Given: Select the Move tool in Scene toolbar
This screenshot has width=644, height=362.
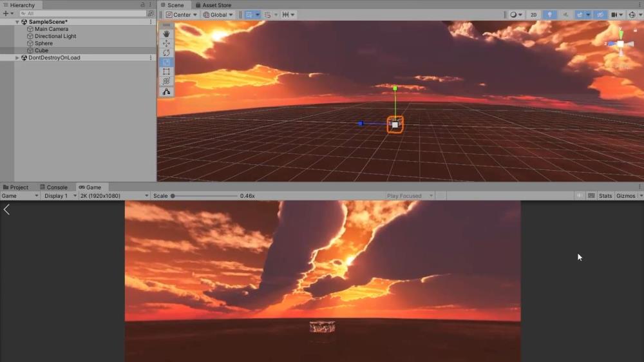Looking at the screenshot, I should pos(166,43).
